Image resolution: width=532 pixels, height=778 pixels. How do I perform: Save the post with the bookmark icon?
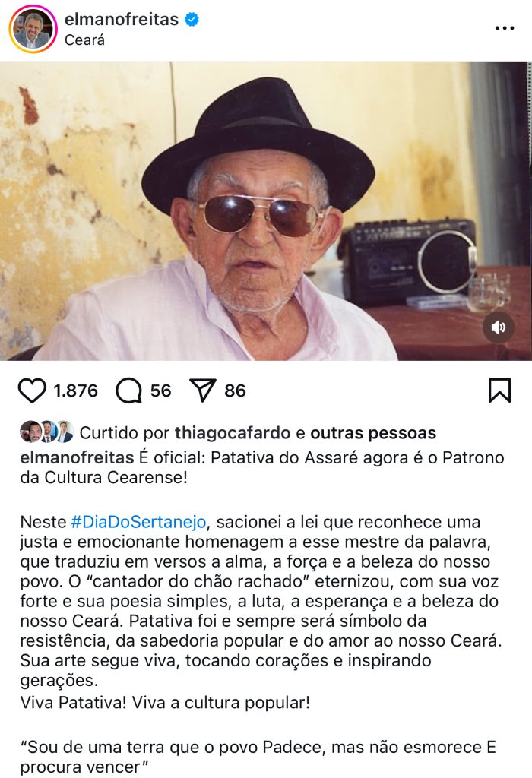[x=500, y=391]
